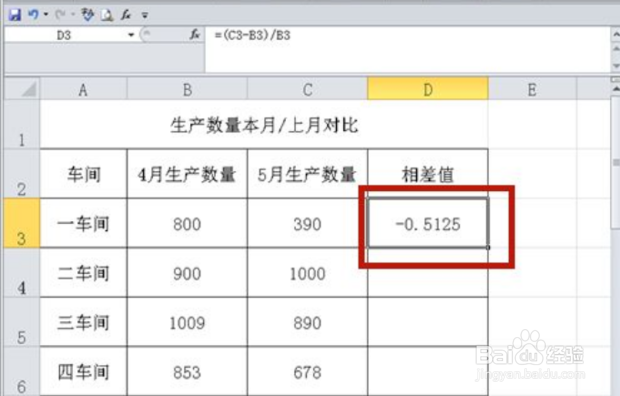Select row 1 header
This screenshot has width=620, height=396.
pos(22,124)
